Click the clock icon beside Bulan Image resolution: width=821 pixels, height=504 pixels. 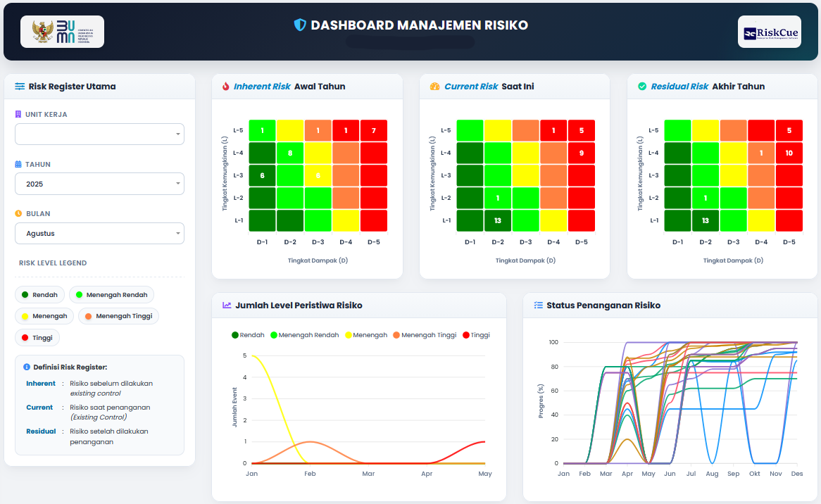(18, 213)
